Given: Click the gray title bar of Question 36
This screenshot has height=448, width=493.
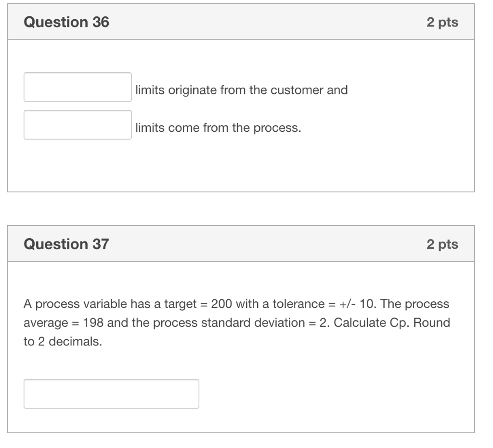Looking at the screenshot, I should coord(241,22).
